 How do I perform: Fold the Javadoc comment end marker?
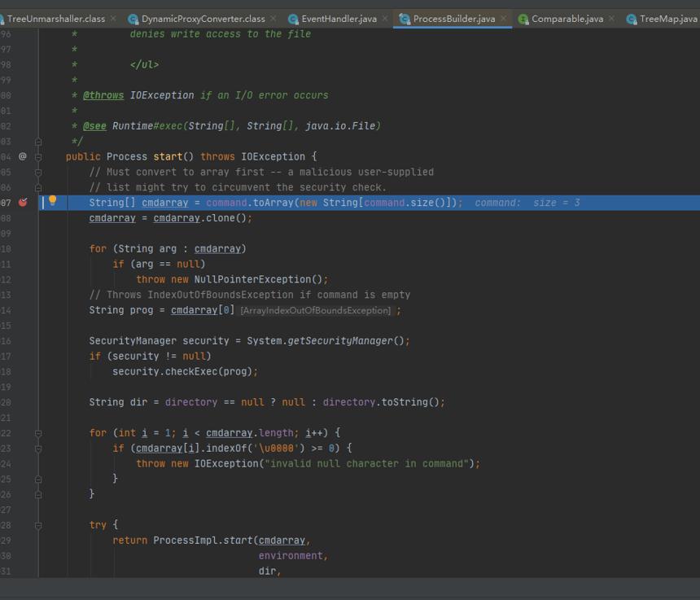[x=38, y=142]
